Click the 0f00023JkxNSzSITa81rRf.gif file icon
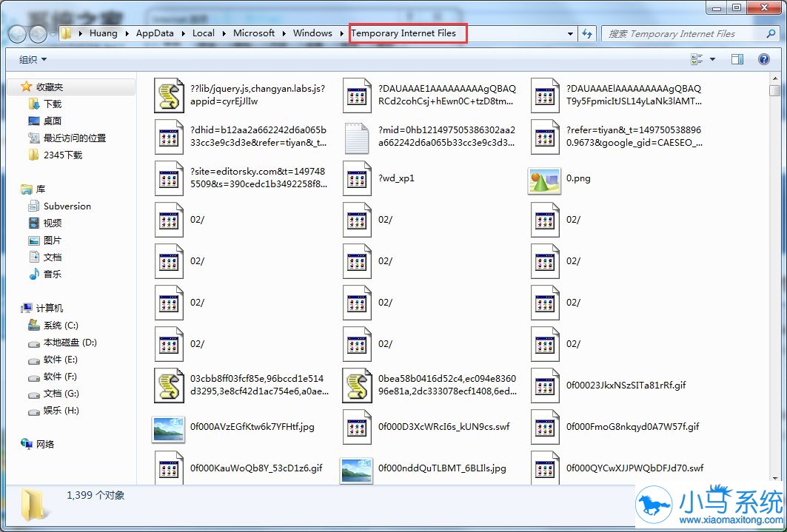 pos(545,385)
